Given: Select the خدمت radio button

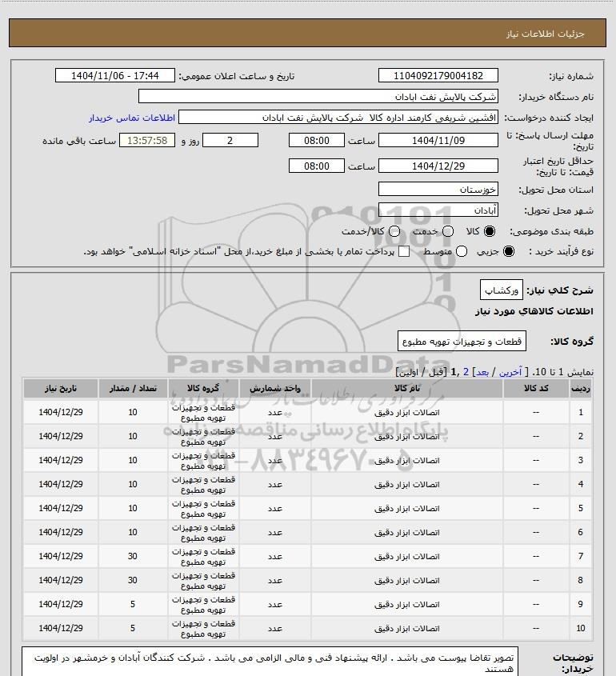Looking at the screenshot, I should (448, 231).
